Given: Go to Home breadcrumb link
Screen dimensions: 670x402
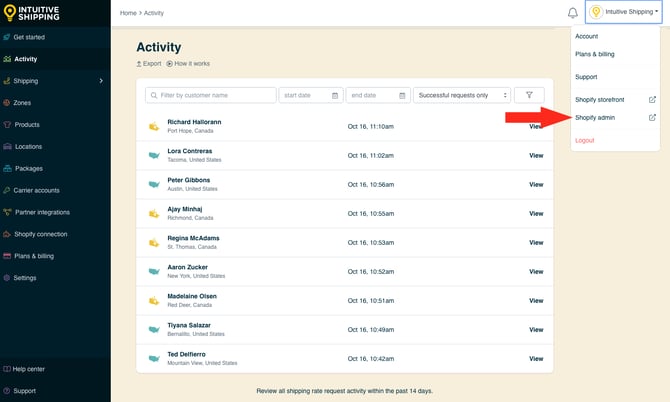Looking at the screenshot, I should pos(128,13).
